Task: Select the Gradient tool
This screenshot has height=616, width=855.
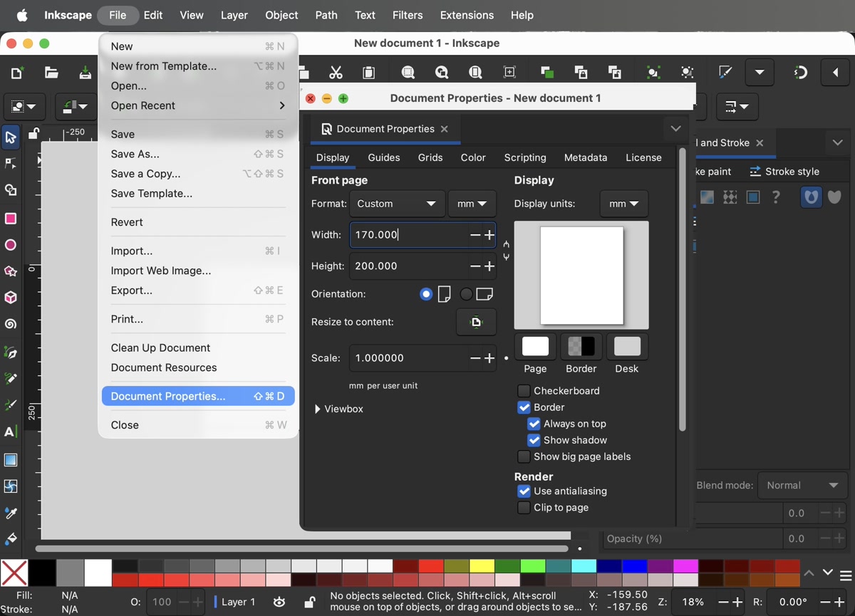Action: [11, 460]
